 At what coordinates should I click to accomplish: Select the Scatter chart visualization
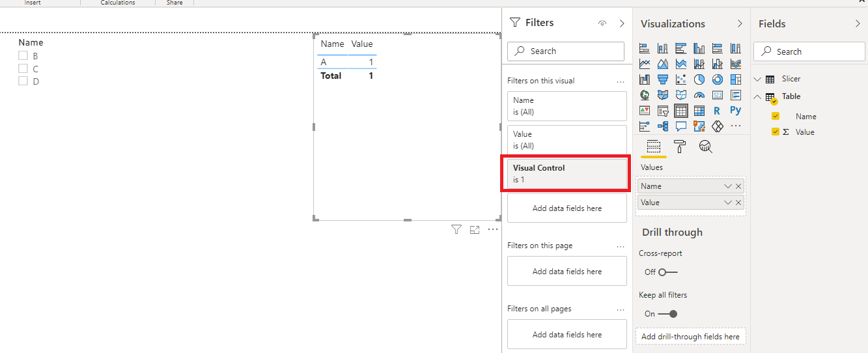(681, 79)
